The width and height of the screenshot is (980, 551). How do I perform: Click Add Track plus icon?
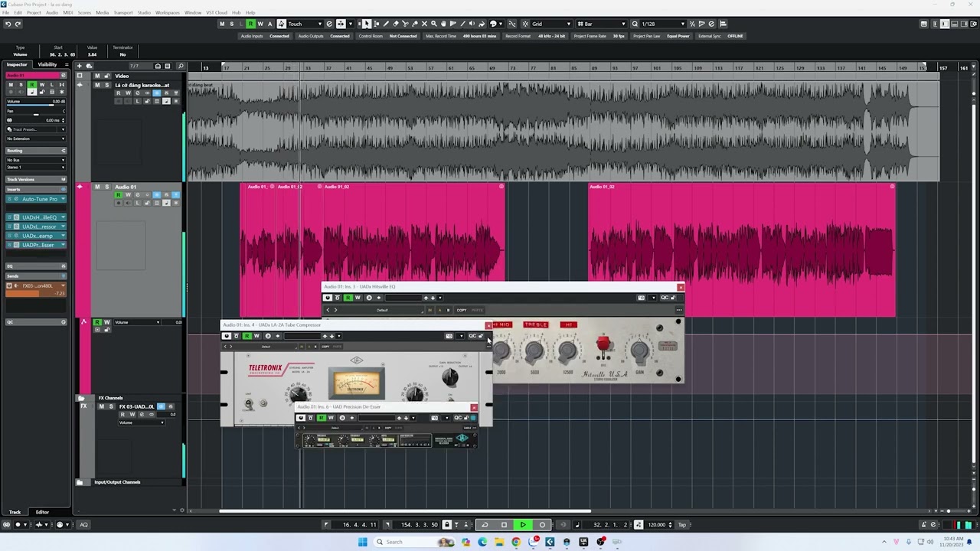tap(79, 66)
